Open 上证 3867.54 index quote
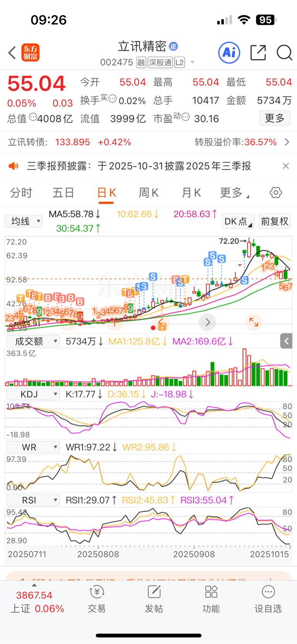The height and width of the screenshot is (644, 297). tap(37, 601)
